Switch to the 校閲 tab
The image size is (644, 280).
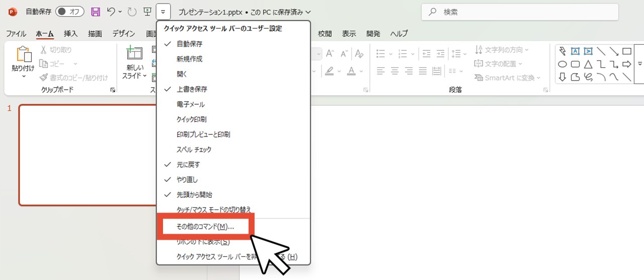click(325, 34)
